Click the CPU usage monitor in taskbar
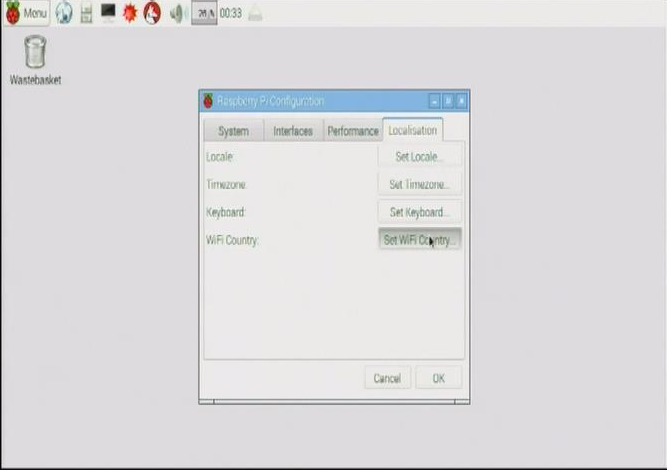This screenshot has height=470, width=667. (204, 13)
